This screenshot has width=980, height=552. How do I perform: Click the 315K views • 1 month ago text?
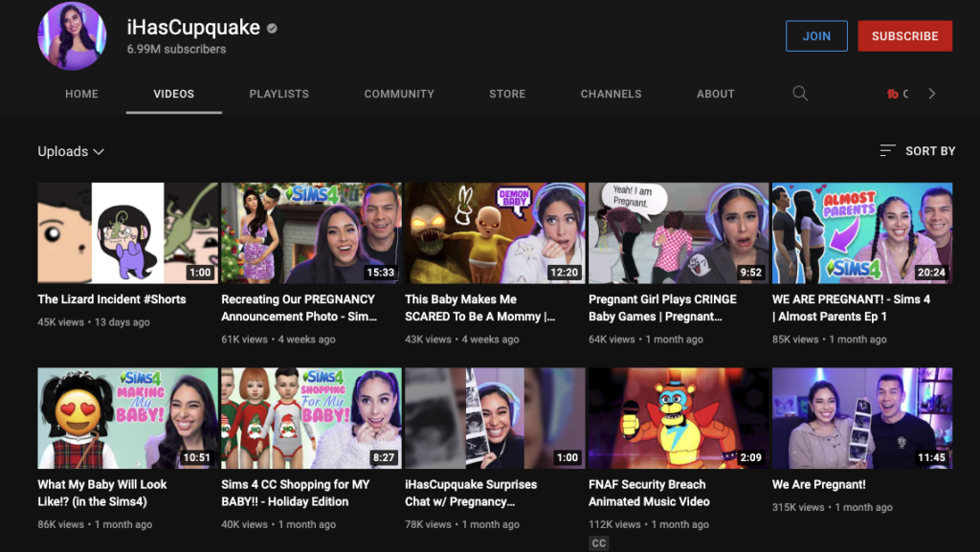pyautogui.click(x=833, y=507)
